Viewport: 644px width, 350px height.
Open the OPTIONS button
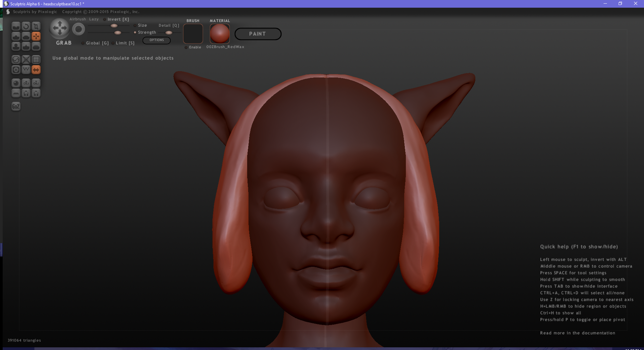point(157,40)
